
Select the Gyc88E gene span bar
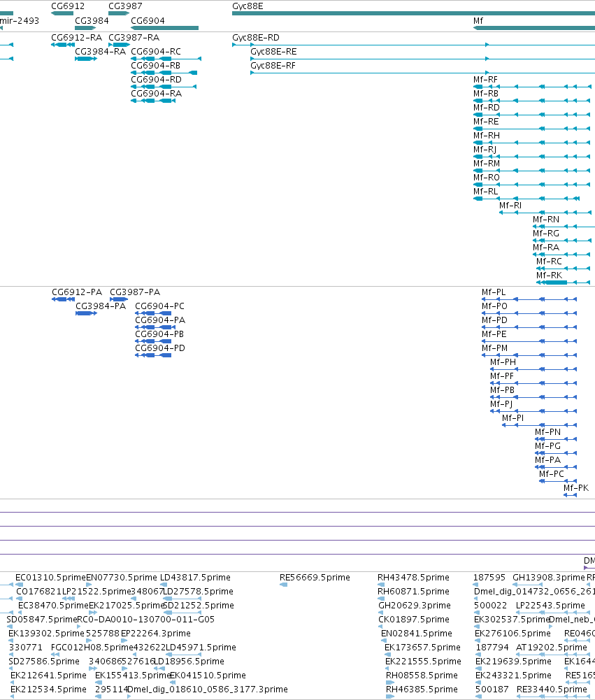pos(413,13)
